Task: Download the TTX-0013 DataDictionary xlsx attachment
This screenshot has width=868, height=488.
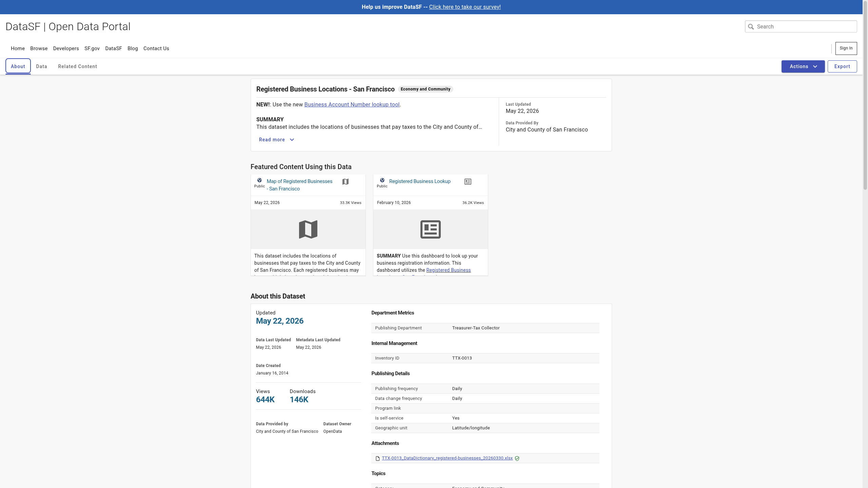Action: [x=447, y=458]
